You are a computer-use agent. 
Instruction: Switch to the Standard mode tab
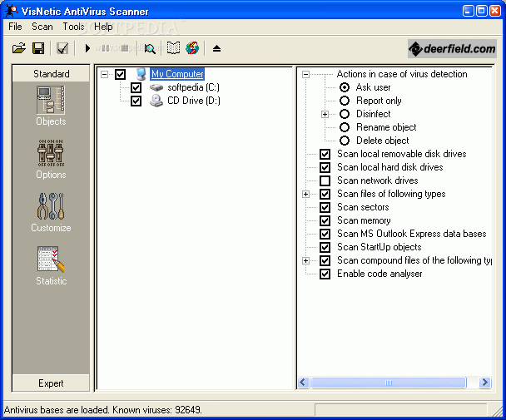[51, 73]
